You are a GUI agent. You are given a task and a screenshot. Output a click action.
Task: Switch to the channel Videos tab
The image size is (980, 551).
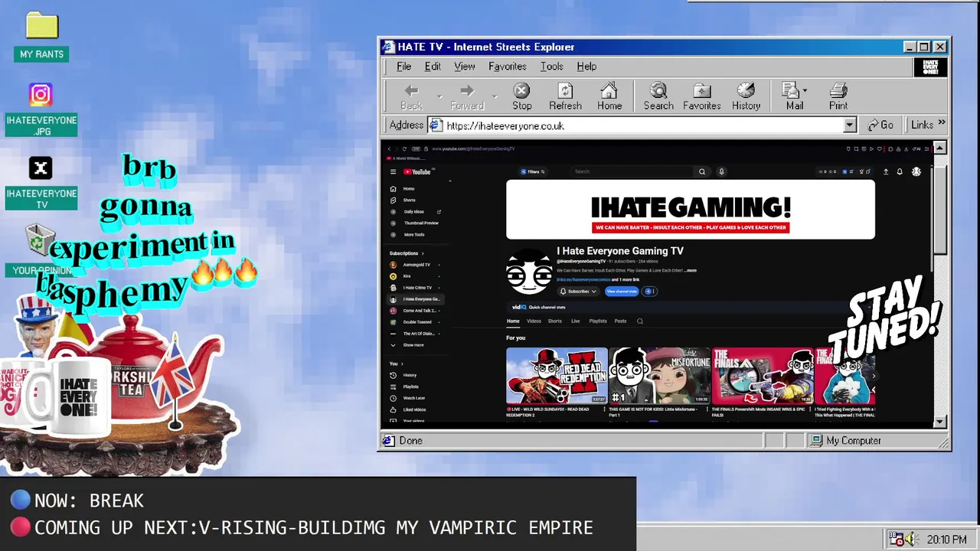coord(534,321)
